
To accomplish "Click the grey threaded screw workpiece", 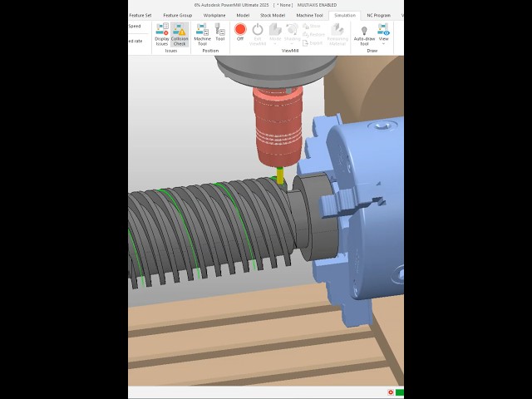I will point(209,231).
